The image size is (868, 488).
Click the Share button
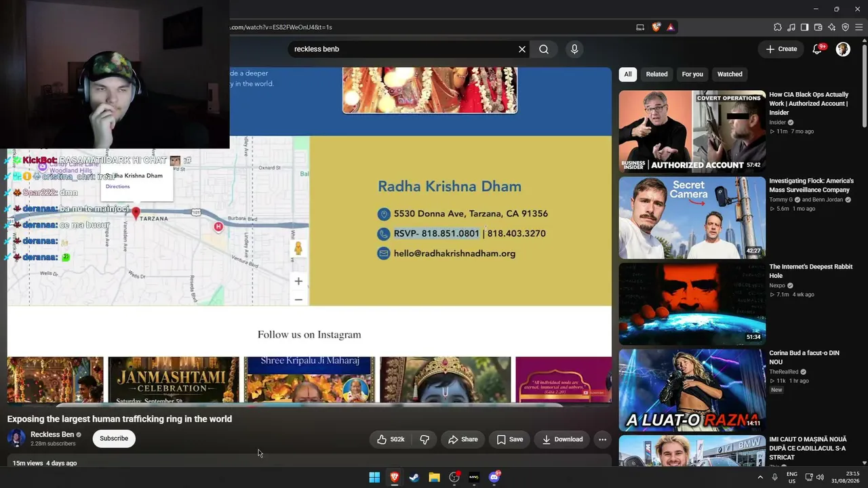(x=463, y=439)
